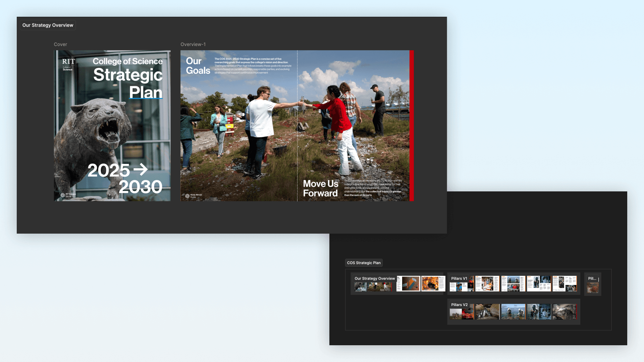Select the Cover frame label
Image resolution: width=644 pixels, height=362 pixels.
[x=60, y=44]
